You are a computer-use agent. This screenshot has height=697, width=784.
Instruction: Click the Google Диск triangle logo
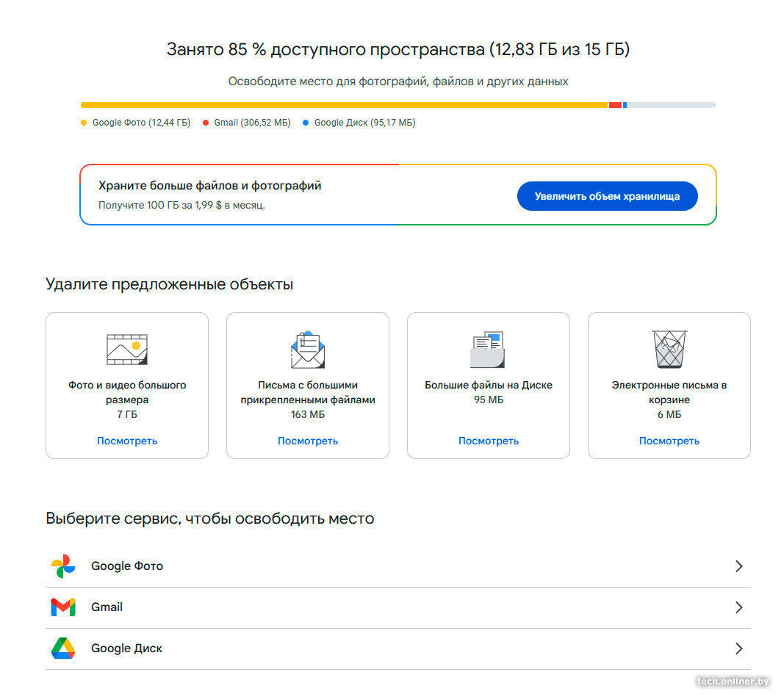(63, 648)
